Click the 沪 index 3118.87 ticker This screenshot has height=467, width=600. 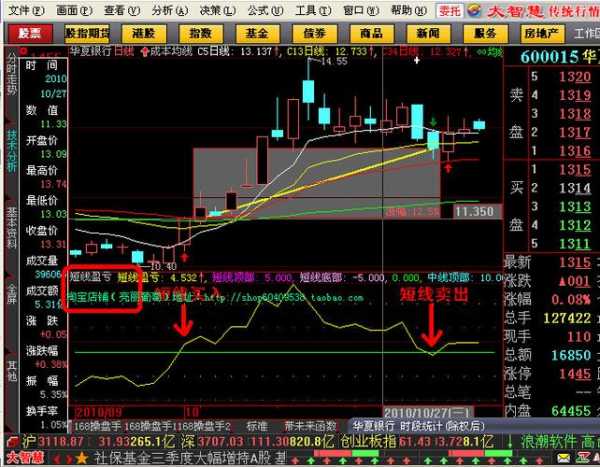[x=52, y=441]
